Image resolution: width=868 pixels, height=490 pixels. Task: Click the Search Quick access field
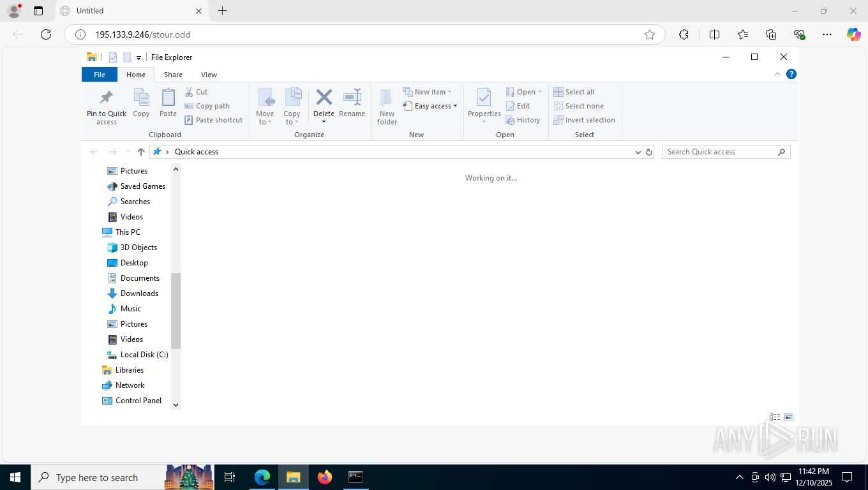726,152
